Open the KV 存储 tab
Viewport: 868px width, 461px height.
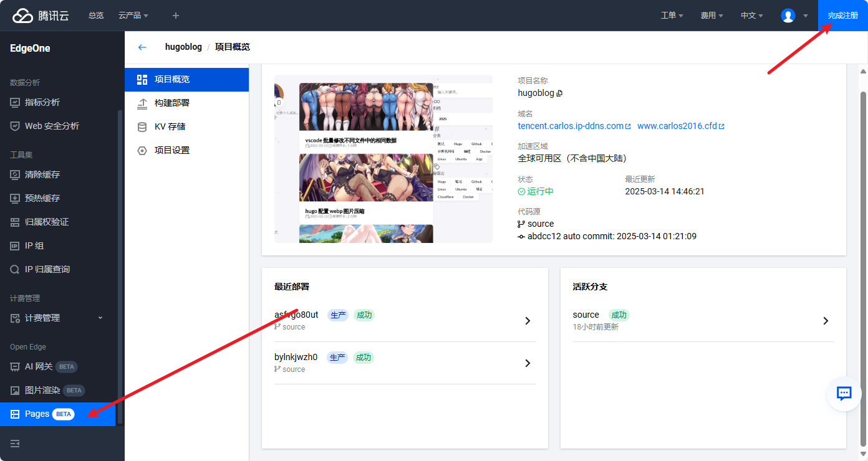[186, 126]
